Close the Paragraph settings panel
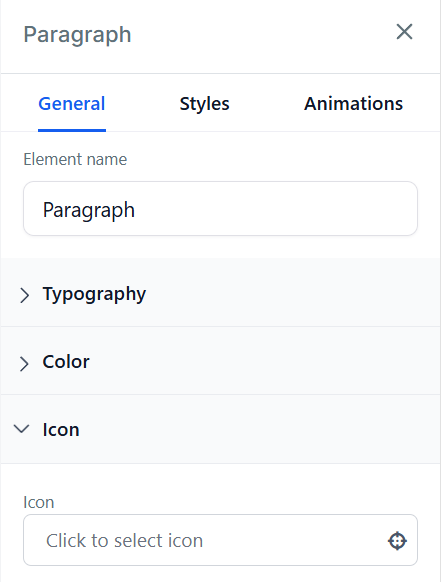 tap(404, 32)
